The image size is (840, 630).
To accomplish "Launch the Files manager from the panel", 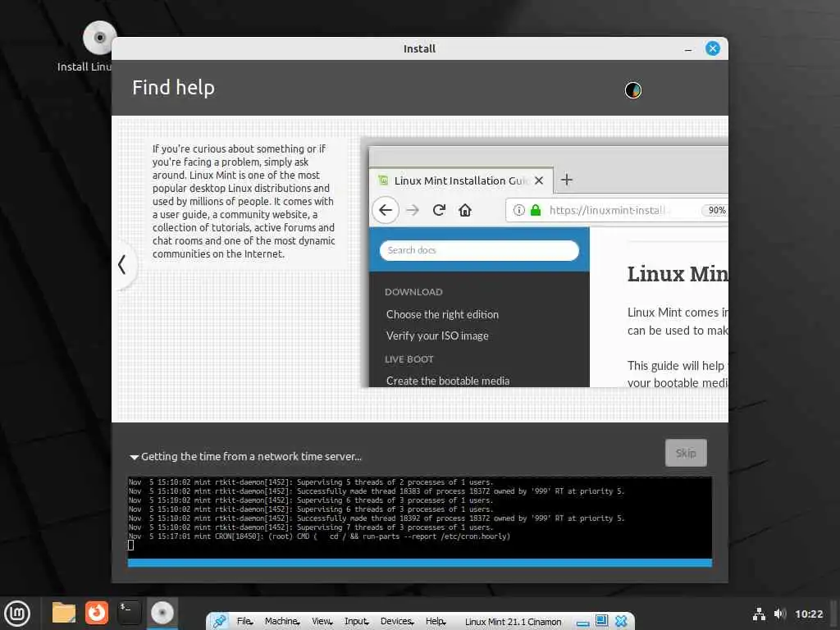I will pyautogui.click(x=64, y=613).
